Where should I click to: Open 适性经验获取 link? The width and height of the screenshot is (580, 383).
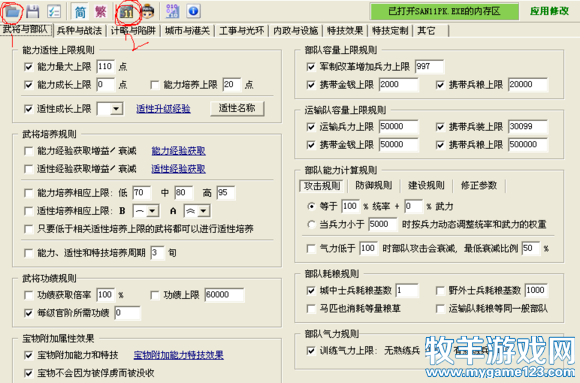(x=178, y=169)
